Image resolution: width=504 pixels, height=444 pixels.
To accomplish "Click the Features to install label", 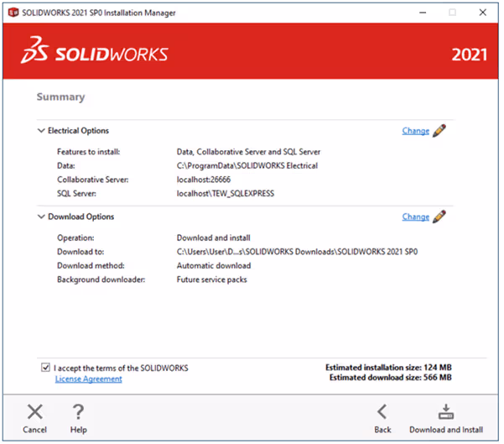I will [x=89, y=152].
